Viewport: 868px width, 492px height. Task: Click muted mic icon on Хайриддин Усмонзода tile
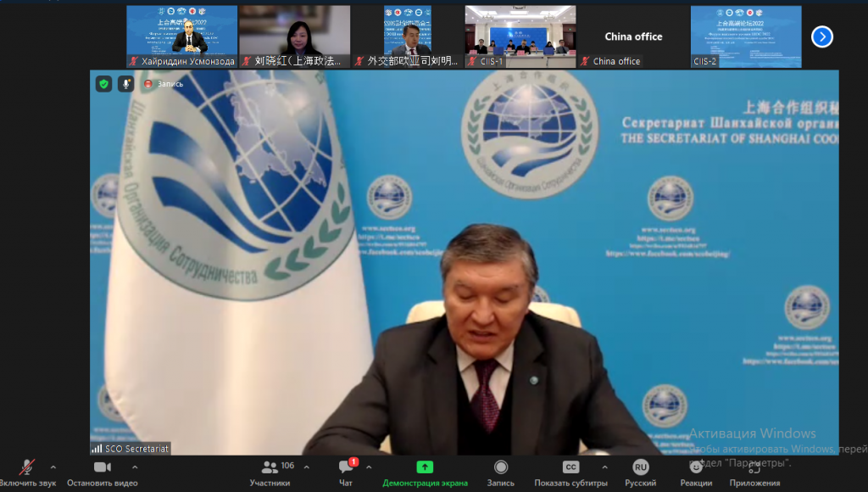click(x=133, y=61)
